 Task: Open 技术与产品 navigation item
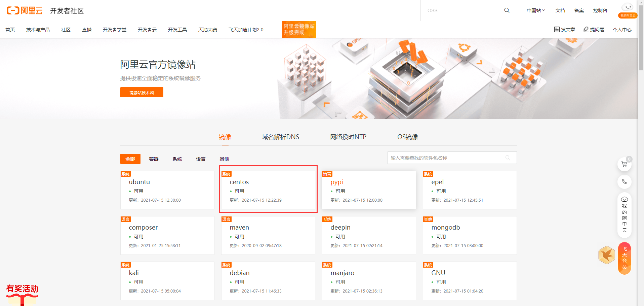38,30
